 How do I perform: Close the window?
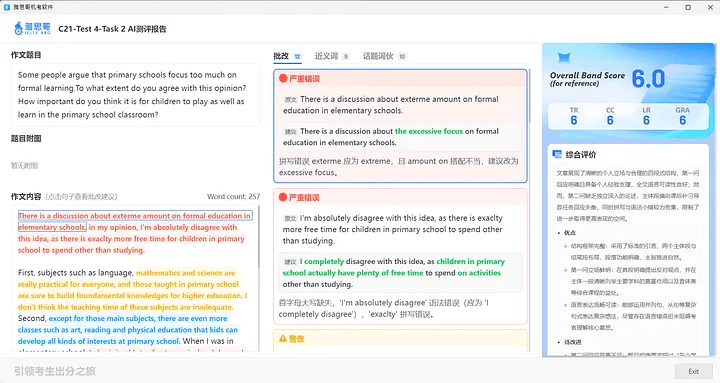point(710,7)
